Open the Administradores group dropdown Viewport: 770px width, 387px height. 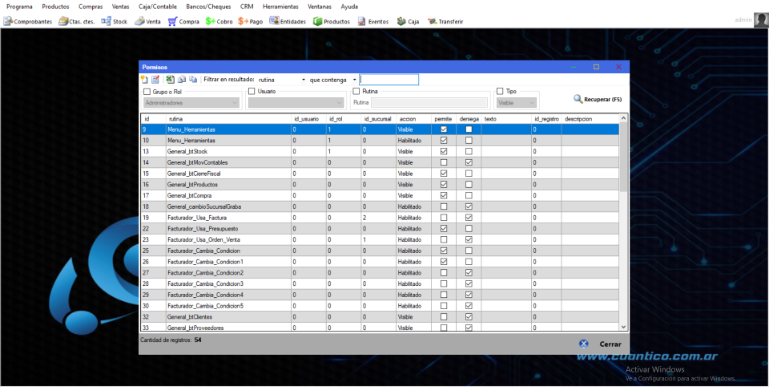(x=192, y=103)
